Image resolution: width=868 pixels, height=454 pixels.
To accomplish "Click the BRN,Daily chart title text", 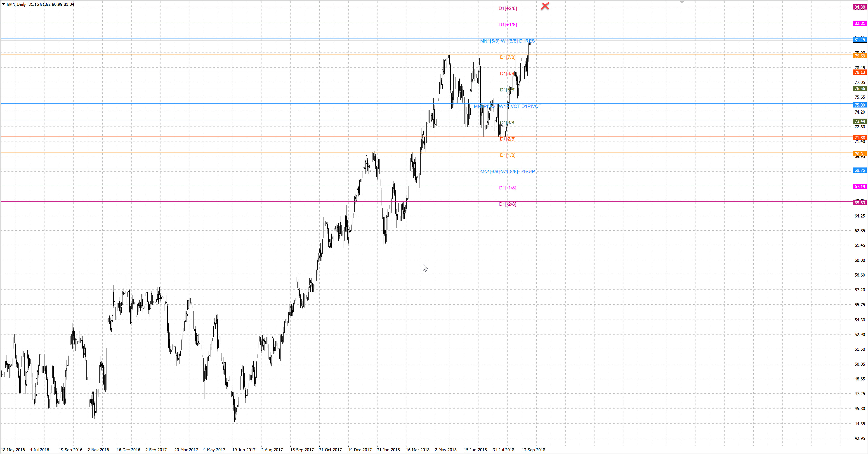I will [16, 4].
